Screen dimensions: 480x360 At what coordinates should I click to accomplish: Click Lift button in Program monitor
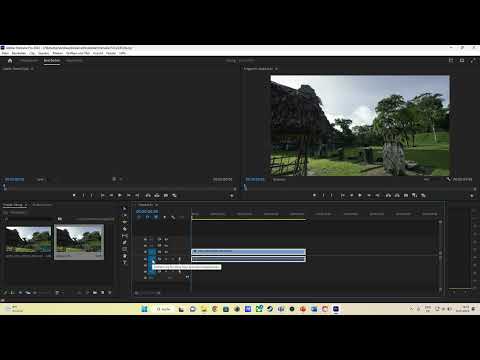388,196
